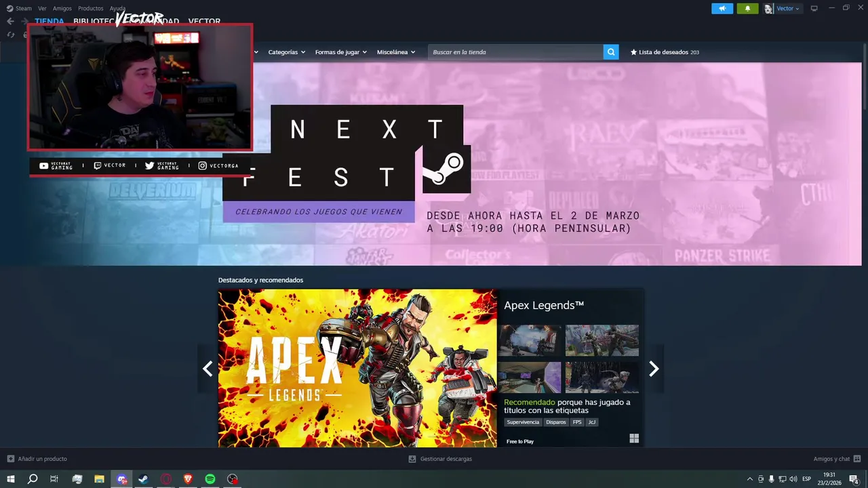Switch to Big Picture mode monitor icon

click(814, 8)
